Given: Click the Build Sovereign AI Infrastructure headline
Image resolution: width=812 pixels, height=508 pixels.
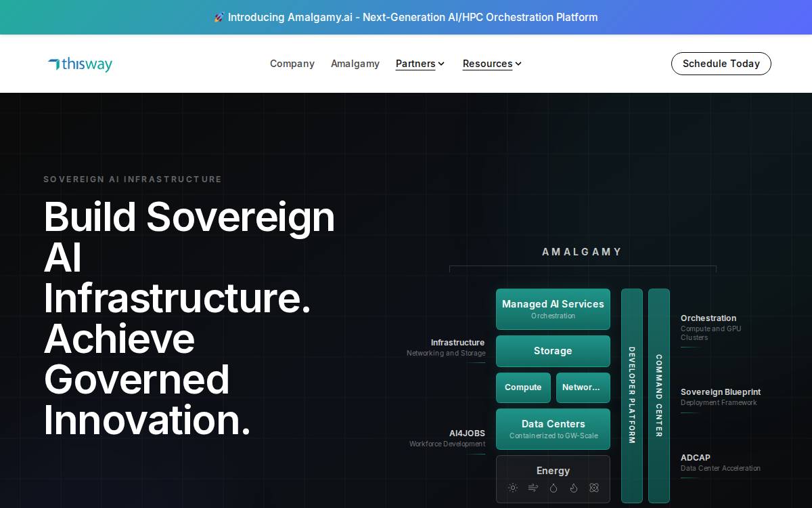Looking at the screenshot, I should tap(189, 318).
